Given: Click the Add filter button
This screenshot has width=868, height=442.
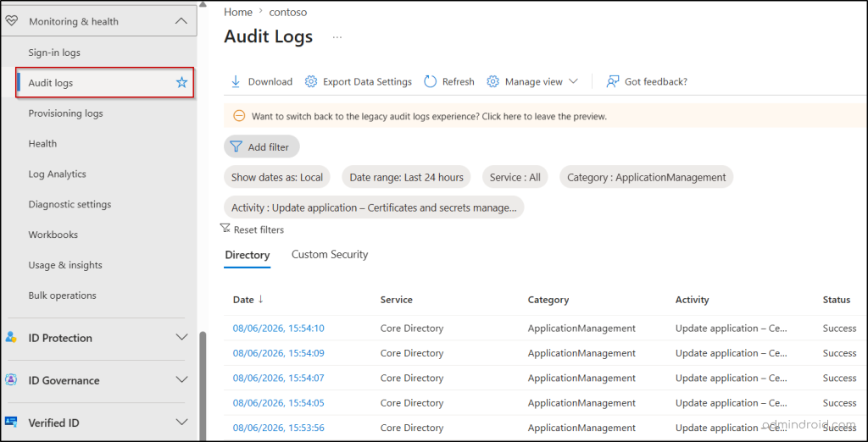Looking at the screenshot, I should [261, 146].
